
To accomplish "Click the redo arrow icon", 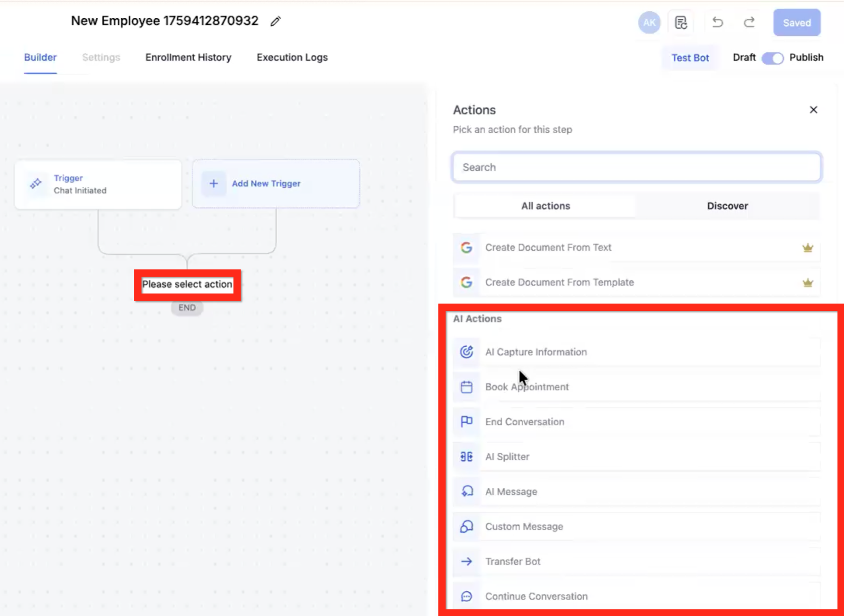I will click(x=749, y=22).
